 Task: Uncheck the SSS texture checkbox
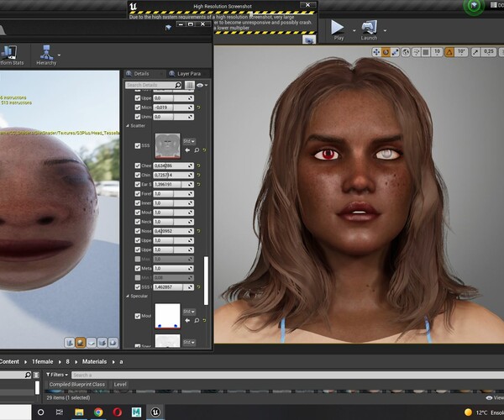click(138, 146)
